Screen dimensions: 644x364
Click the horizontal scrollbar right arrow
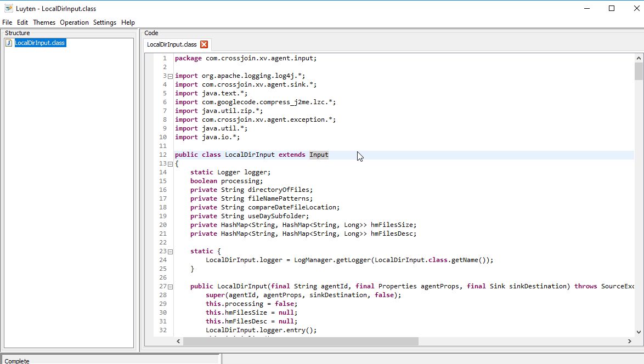point(629,341)
